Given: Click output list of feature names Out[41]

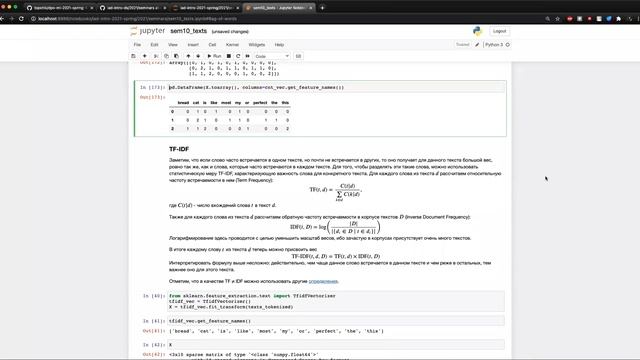Looking at the screenshot, I should [x=276, y=331].
